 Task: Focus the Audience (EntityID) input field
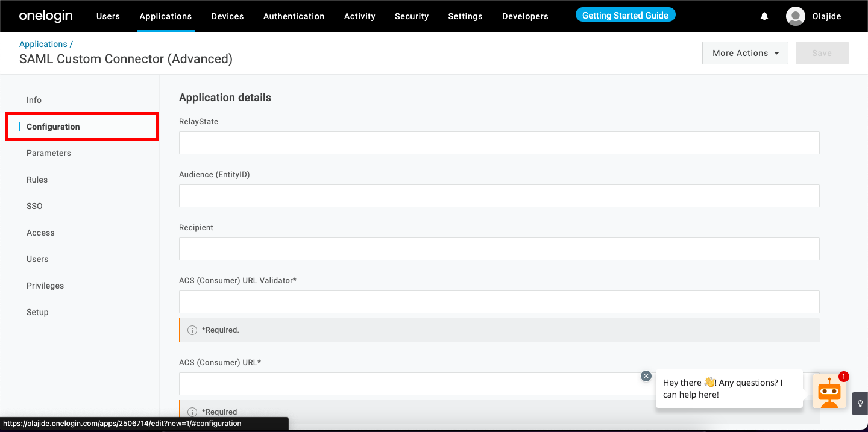click(499, 196)
